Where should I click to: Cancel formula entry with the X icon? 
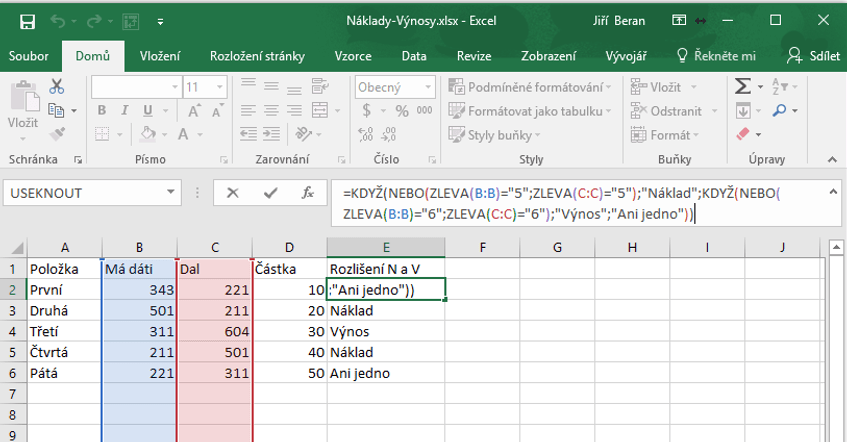[x=233, y=193]
